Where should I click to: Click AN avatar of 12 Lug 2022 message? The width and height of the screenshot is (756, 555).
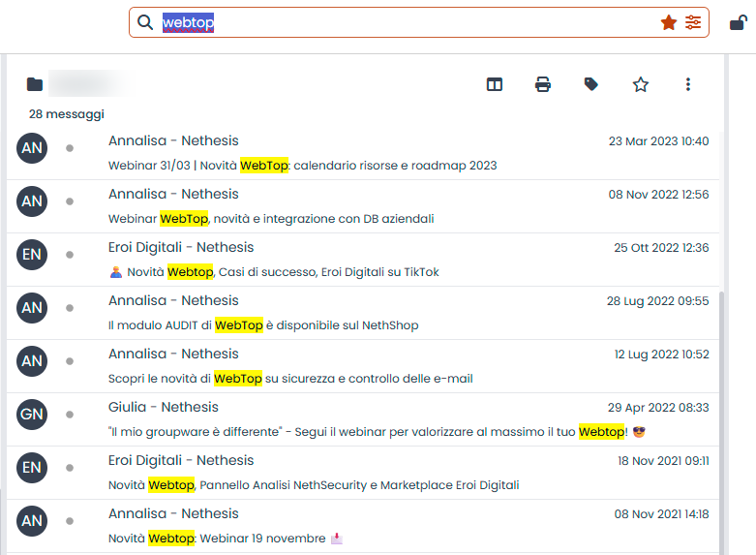(x=32, y=361)
